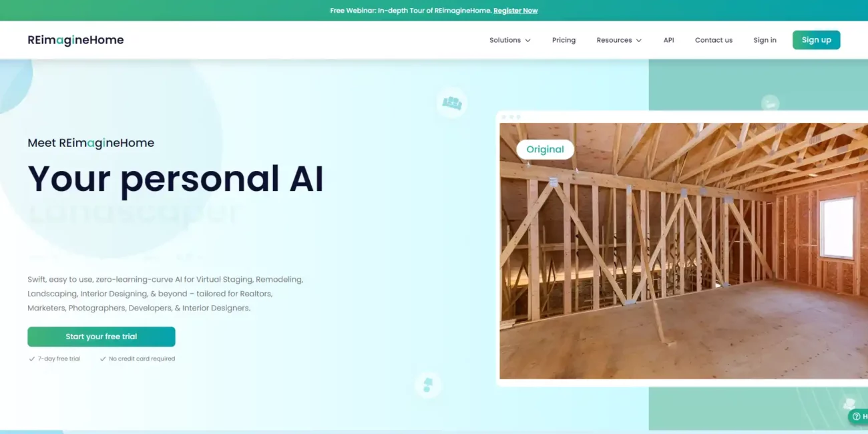868x434 pixels.
Task: Click the "Free Webinar: In-depth Tour" banner text
Action: [x=411, y=11]
